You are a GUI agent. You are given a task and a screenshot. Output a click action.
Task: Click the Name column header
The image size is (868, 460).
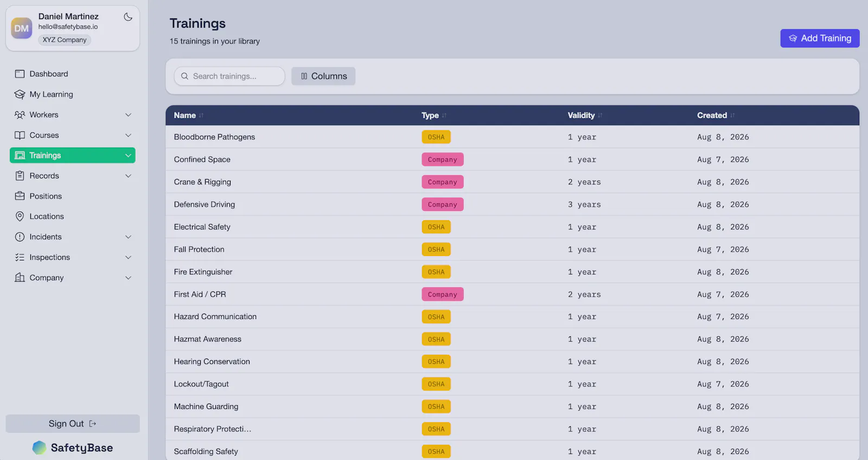click(184, 116)
